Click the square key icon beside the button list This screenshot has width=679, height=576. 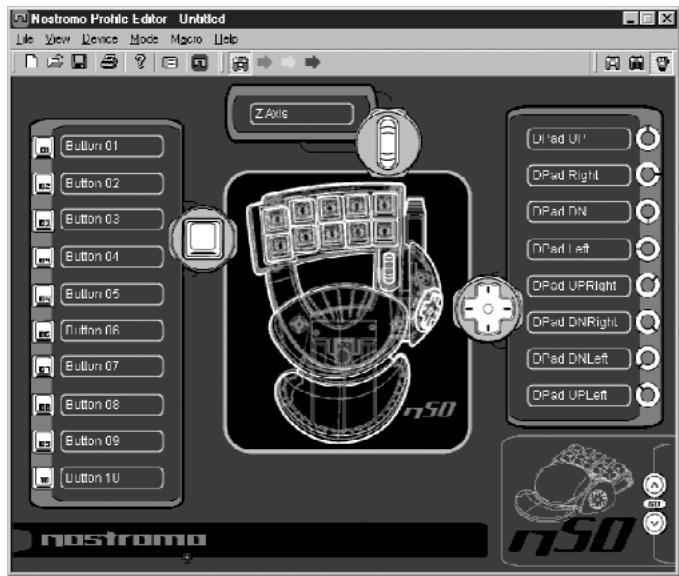203,238
